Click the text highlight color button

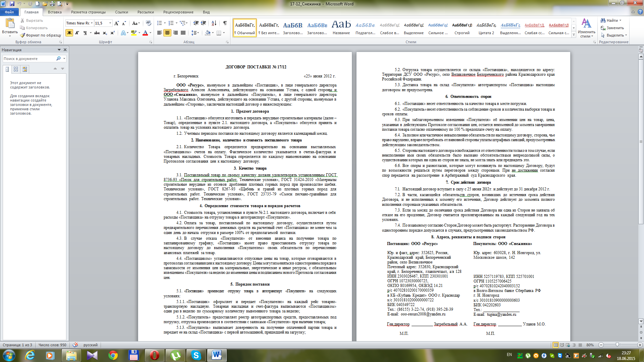[134, 33]
